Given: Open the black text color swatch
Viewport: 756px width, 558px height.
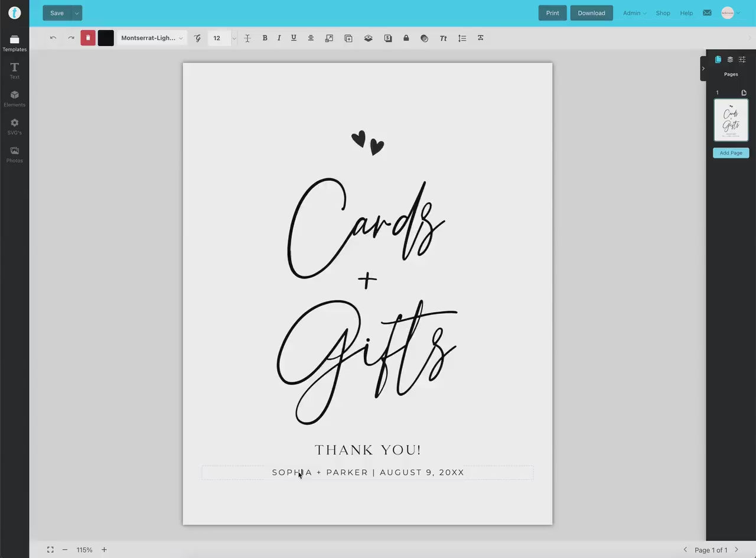Looking at the screenshot, I should click(x=106, y=38).
